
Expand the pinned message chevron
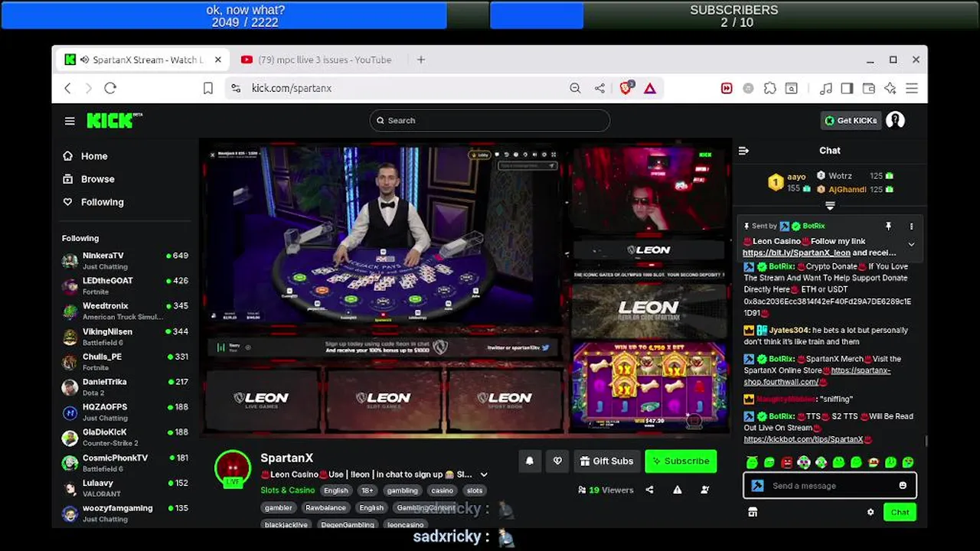click(911, 244)
